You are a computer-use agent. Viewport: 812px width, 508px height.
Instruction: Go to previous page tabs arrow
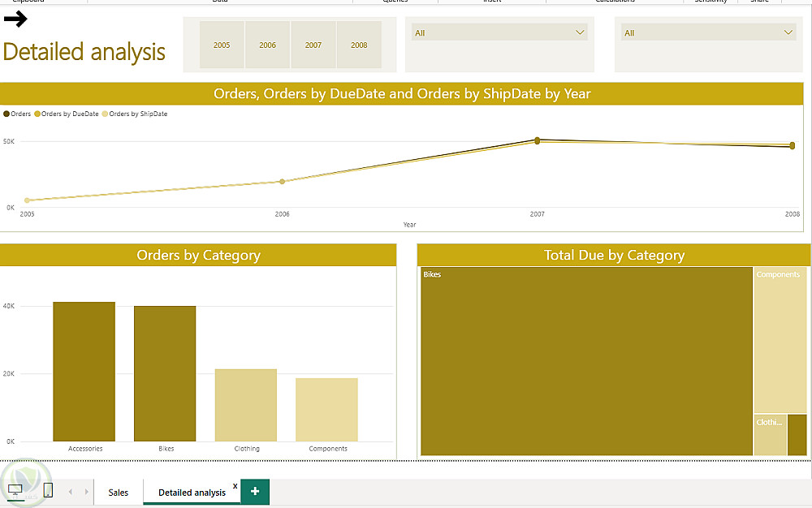pyautogui.click(x=71, y=492)
